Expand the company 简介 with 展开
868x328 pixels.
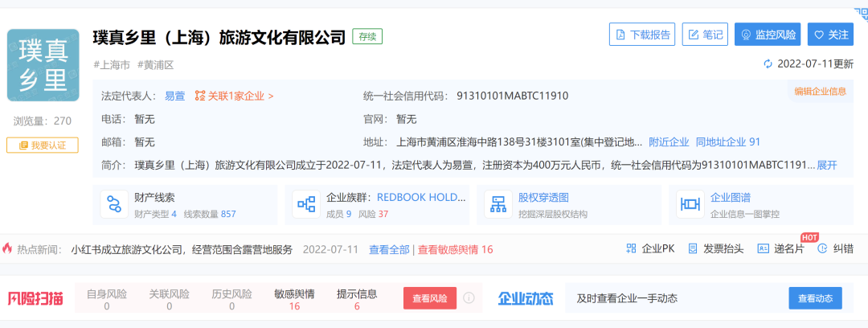pos(827,165)
